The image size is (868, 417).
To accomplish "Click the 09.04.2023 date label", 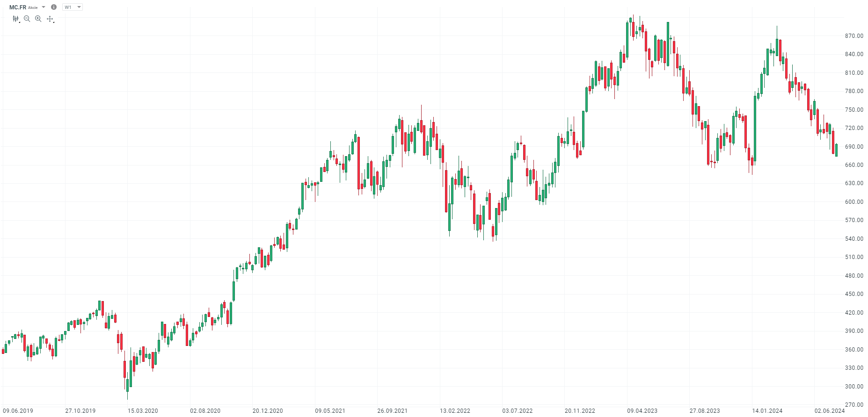I will coord(642,411).
